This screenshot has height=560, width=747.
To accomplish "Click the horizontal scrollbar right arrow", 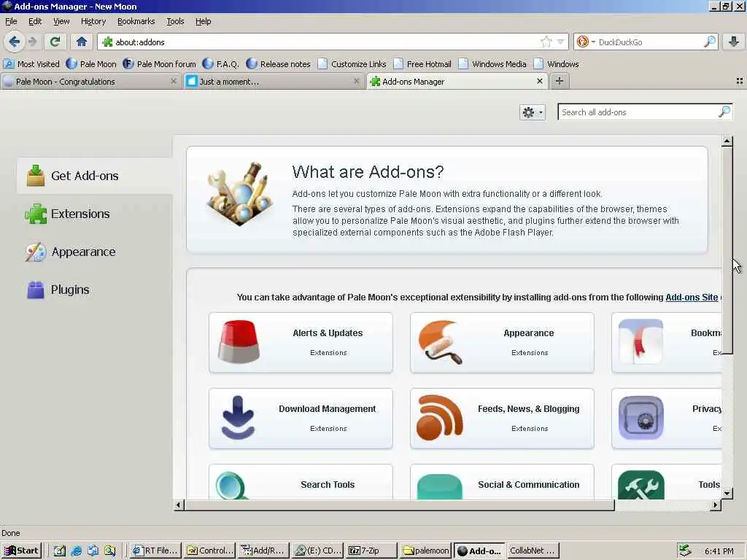I will click(x=715, y=505).
